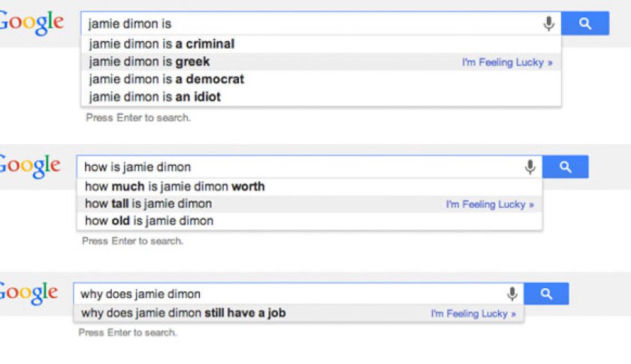Pick "how much is jamie dimon worth" suggestion
631x364 pixels.
coord(174,186)
